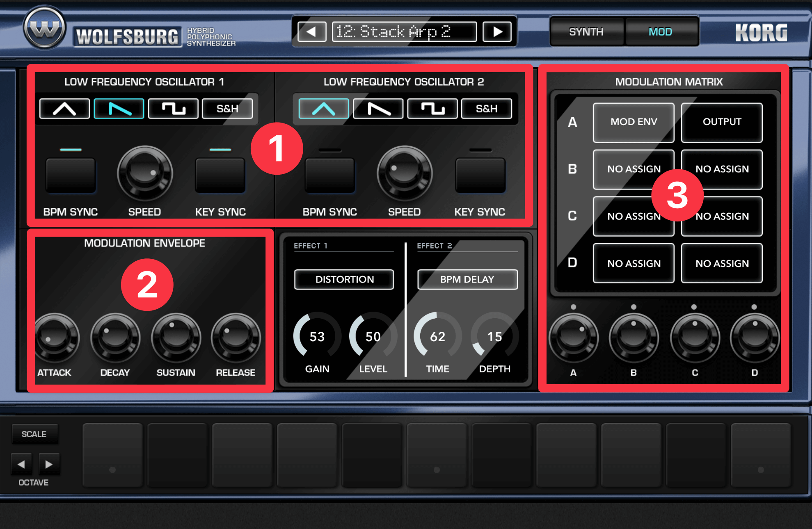Select triangle waveform for LFO 1

click(x=64, y=109)
